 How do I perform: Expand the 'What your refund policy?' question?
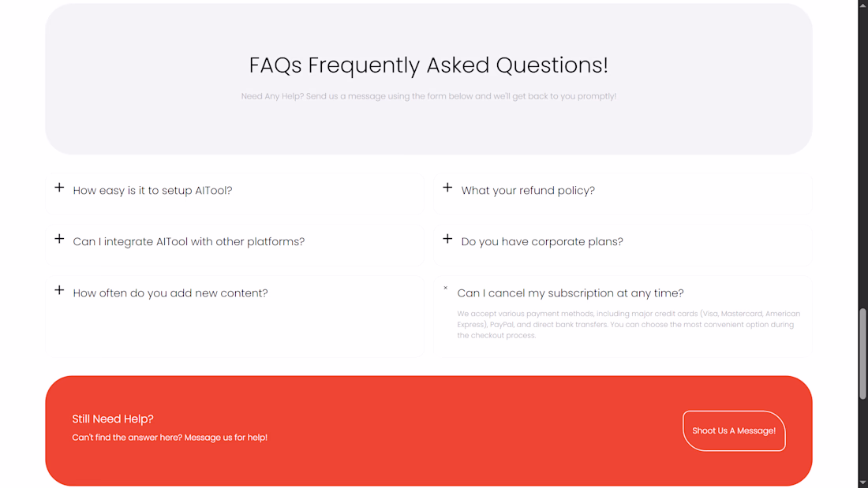[528, 190]
